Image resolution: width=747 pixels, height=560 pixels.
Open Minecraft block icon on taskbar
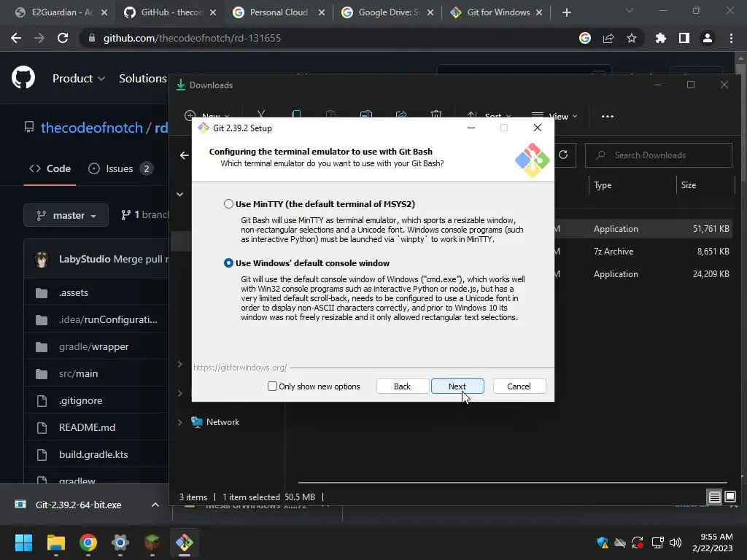point(152,542)
